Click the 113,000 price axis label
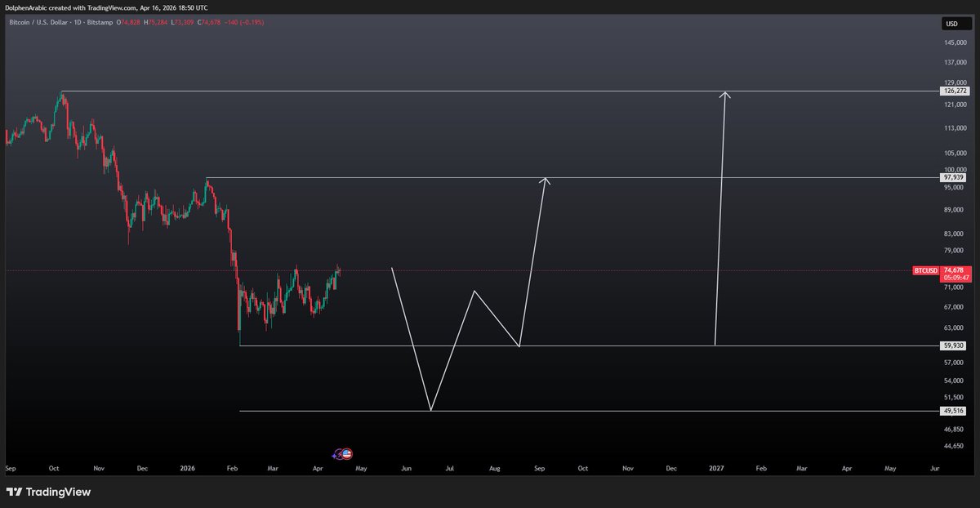The width and height of the screenshot is (980, 508). 955,128
